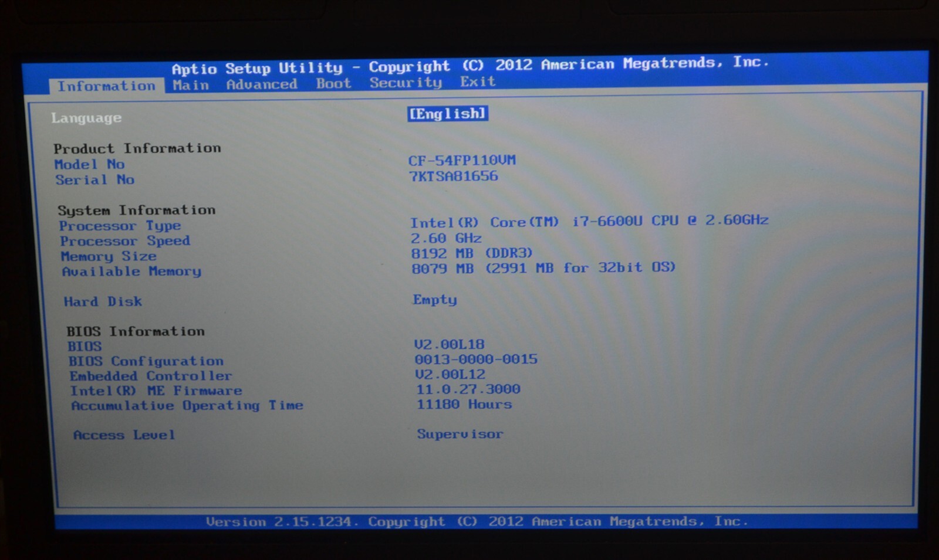Click the 8192 MB (DDR3) value
The width and height of the screenshot is (939, 560).
click(x=472, y=253)
